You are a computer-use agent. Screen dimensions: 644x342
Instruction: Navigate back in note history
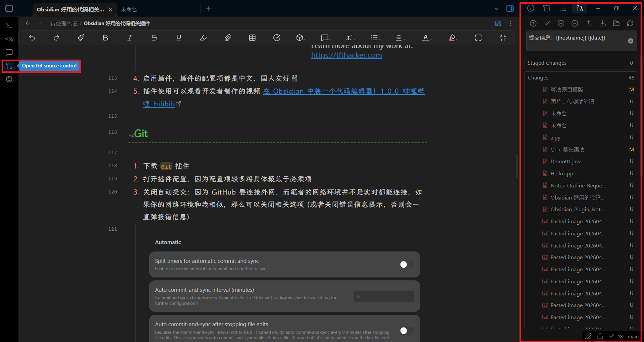coord(28,23)
